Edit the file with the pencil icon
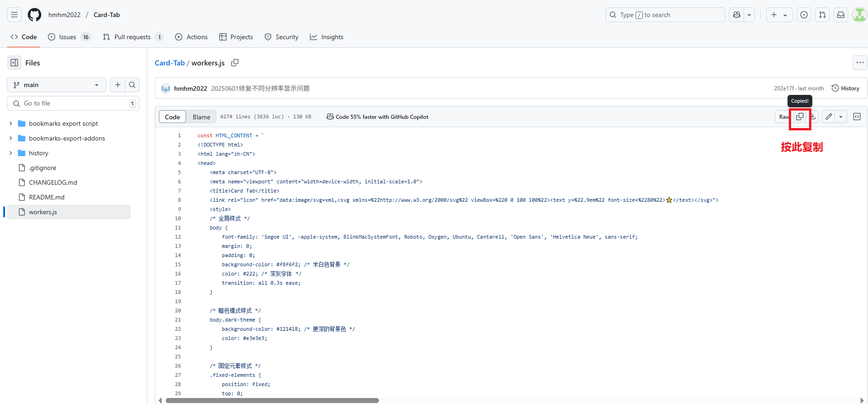Viewport: 868px width, 404px height. 828,117
